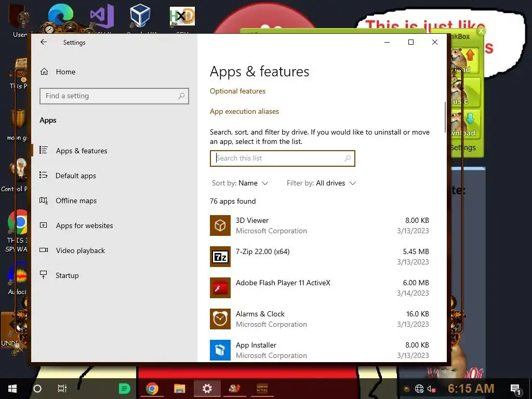
Task: Click the '5.45 MB' size value
Action: click(x=416, y=252)
